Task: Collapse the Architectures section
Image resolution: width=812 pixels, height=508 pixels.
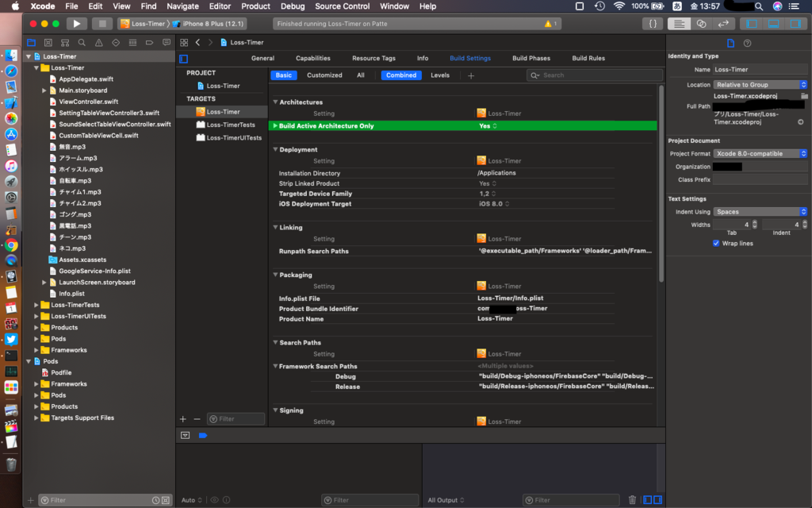Action: click(275, 102)
